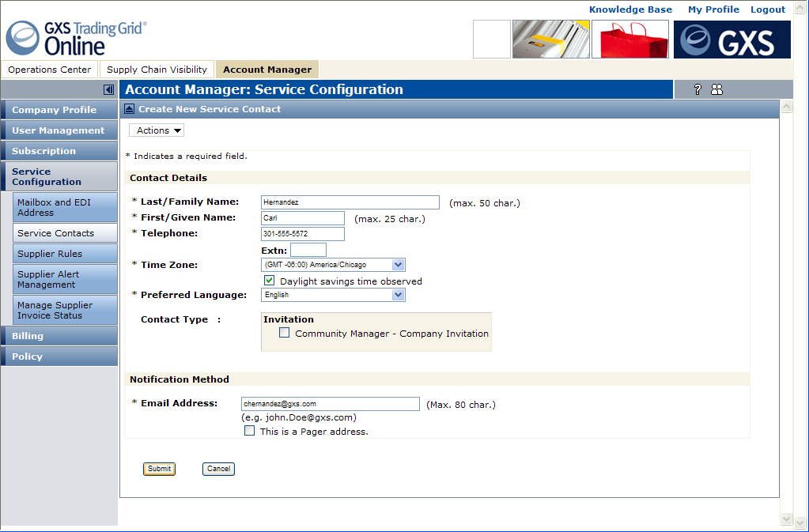Open Supplier Rules submenu item
The image size is (809, 532).
click(x=65, y=254)
